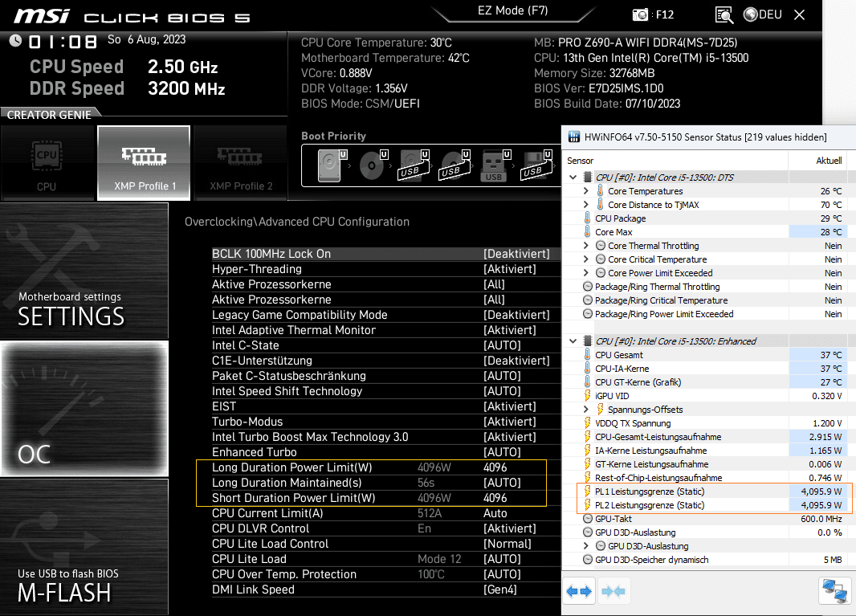Open Enhanced Turbo [AUTO] options
856x616 pixels.
(x=502, y=452)
